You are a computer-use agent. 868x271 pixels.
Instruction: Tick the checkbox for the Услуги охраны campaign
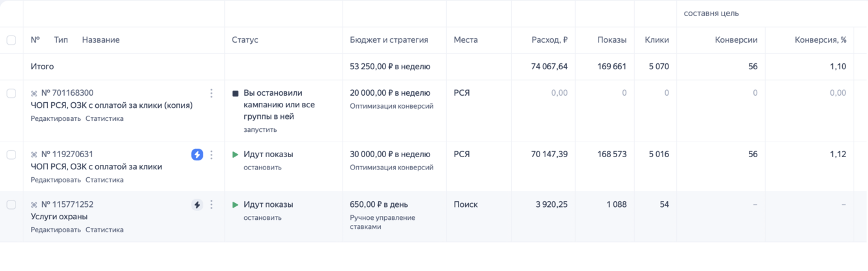pos(11,205)
